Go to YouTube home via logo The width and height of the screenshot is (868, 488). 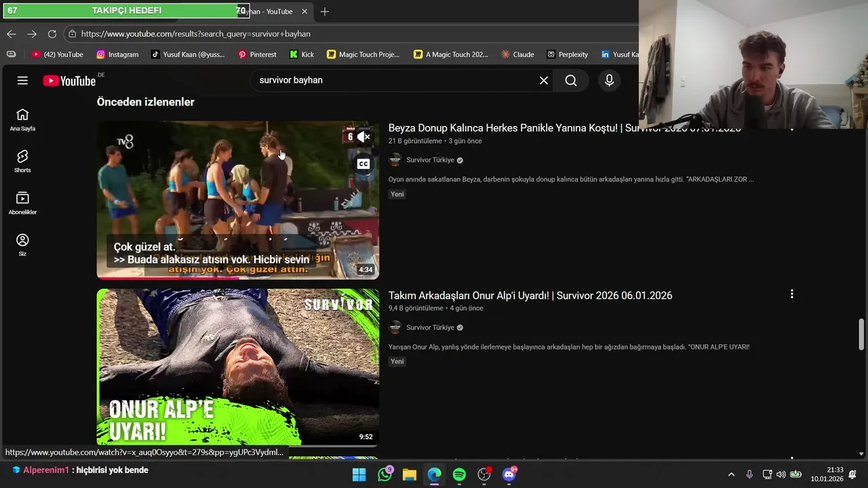[x=69, y=81]
